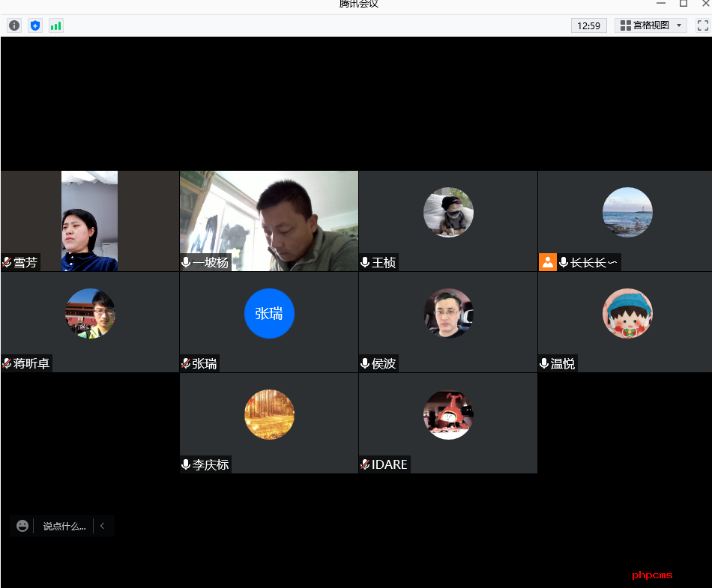Open the grid view layout dropdown

point(651,25)
